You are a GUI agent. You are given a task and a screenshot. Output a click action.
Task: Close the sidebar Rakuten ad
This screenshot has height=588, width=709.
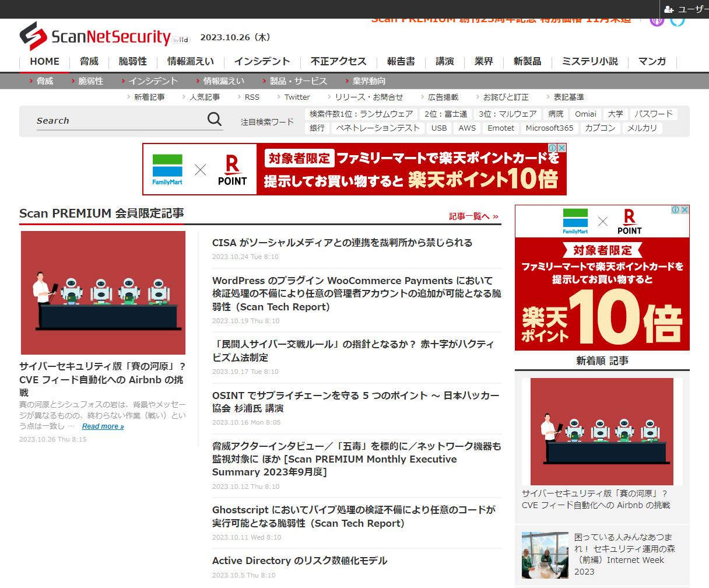[x=685, y=209]
